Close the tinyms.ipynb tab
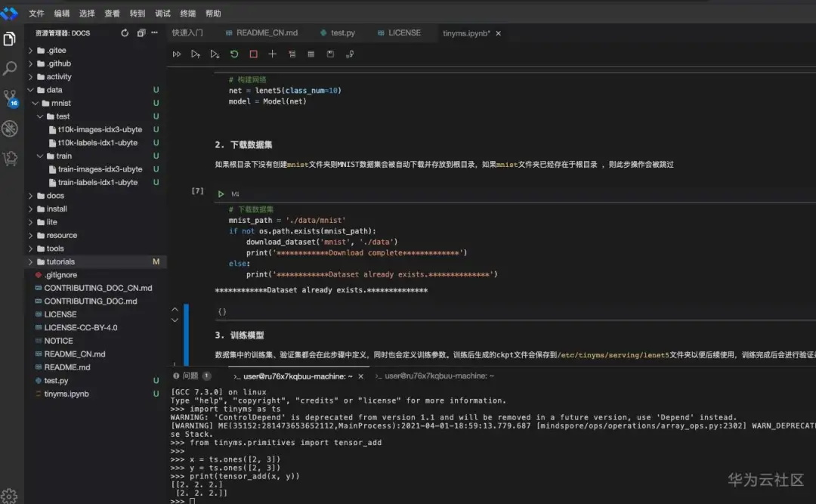816x504 pixels. (499, 33)
